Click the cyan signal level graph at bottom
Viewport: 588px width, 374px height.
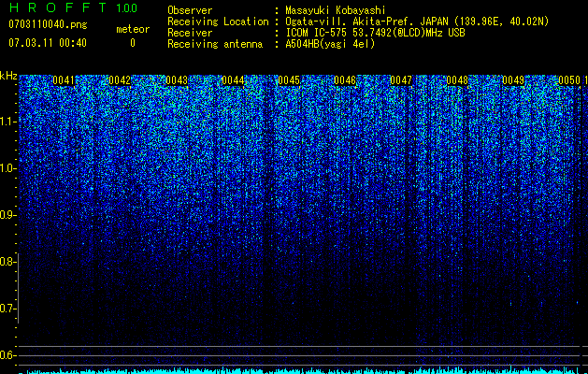tap(300, 370)
